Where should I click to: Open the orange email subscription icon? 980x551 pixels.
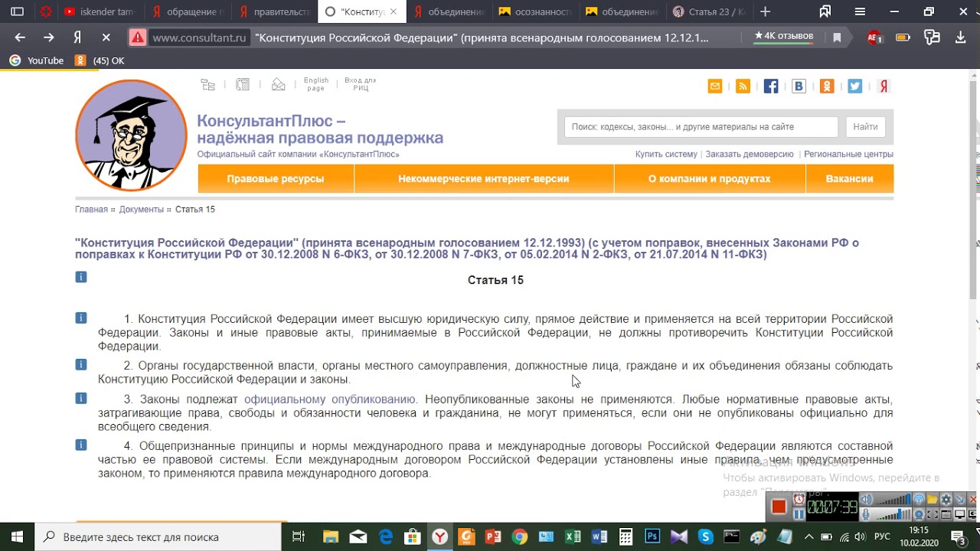pos(715,86)
